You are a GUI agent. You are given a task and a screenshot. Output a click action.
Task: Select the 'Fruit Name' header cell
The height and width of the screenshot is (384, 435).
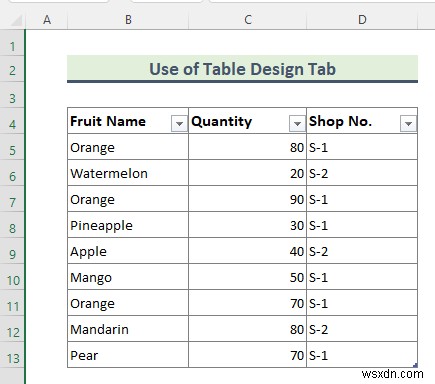coord(128,121)
